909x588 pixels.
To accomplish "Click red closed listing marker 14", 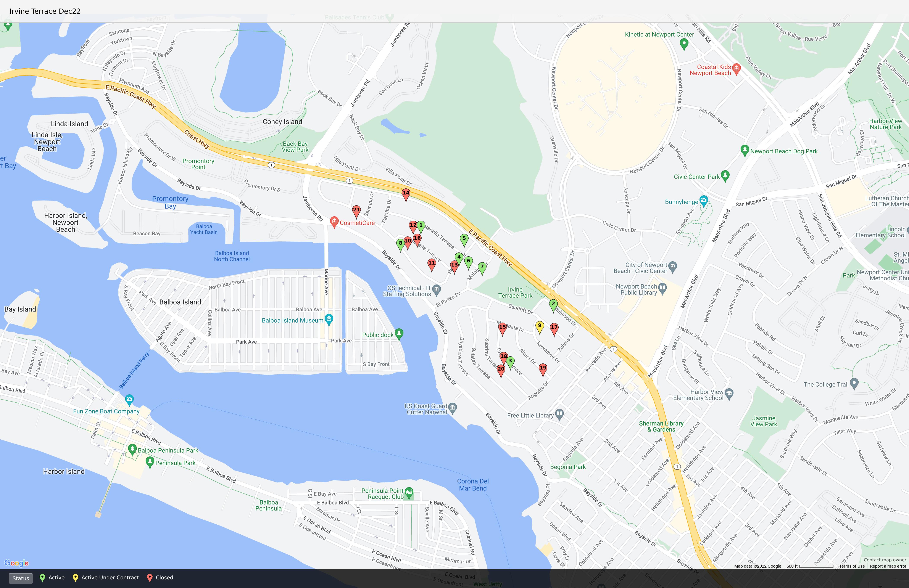I will 406,194.
